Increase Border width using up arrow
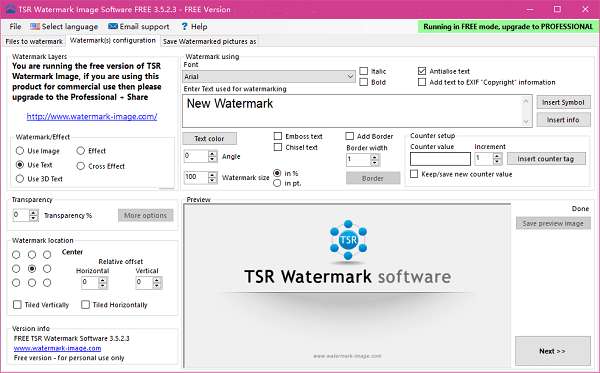 [x=375, y=157]
